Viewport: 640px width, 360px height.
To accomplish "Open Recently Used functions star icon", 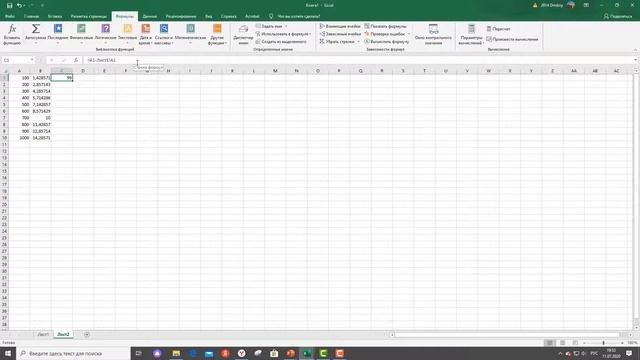I will (x=58, y=28).
